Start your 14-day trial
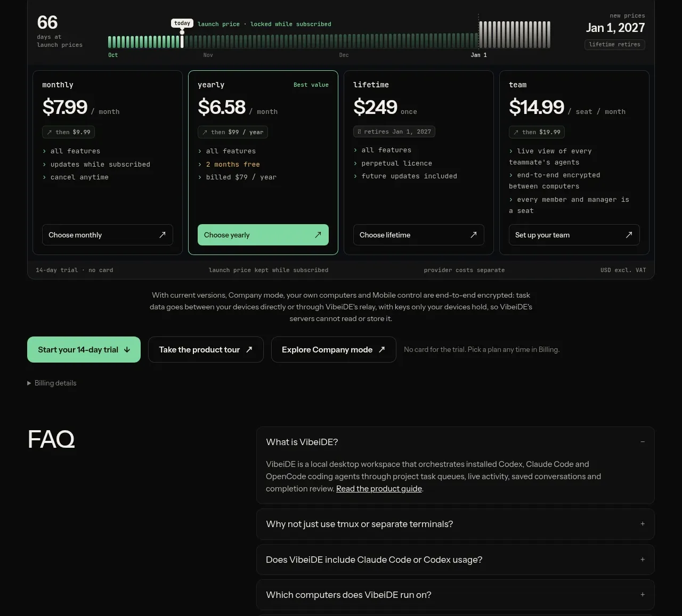 pos(84,350)
